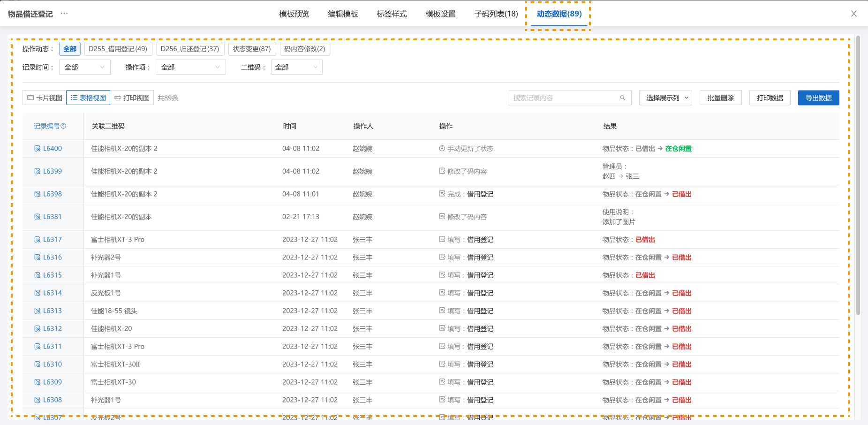
Task: Expand 选择展示列 dropdown
Action: tap(665, 98)
